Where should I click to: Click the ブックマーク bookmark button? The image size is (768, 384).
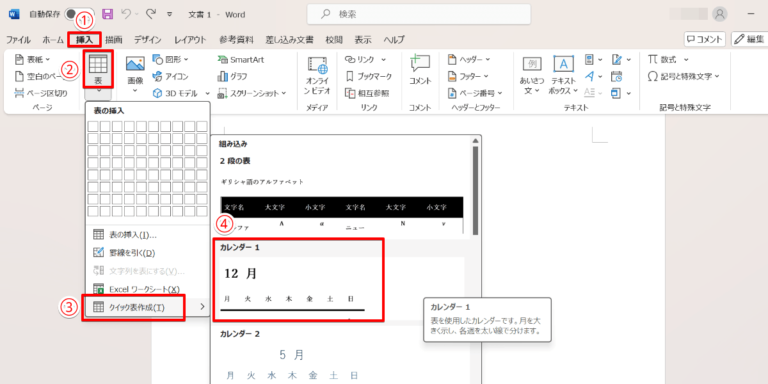pos(368,76)
